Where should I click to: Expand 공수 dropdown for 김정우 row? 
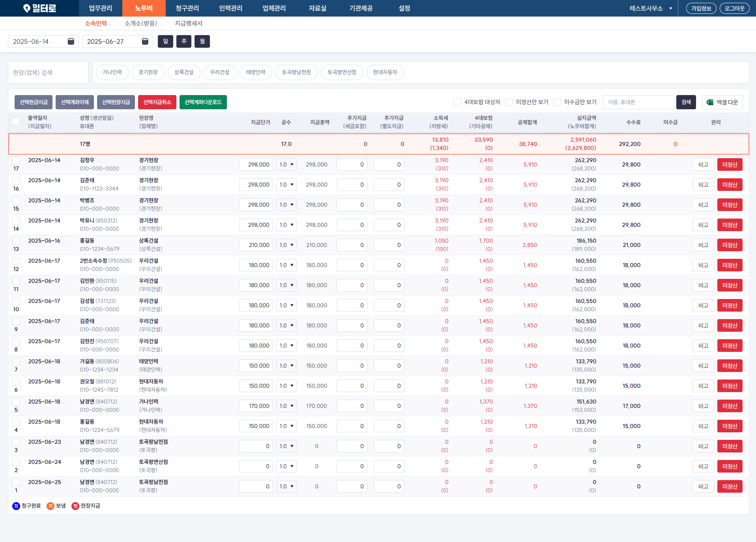[x=286, y=164]
